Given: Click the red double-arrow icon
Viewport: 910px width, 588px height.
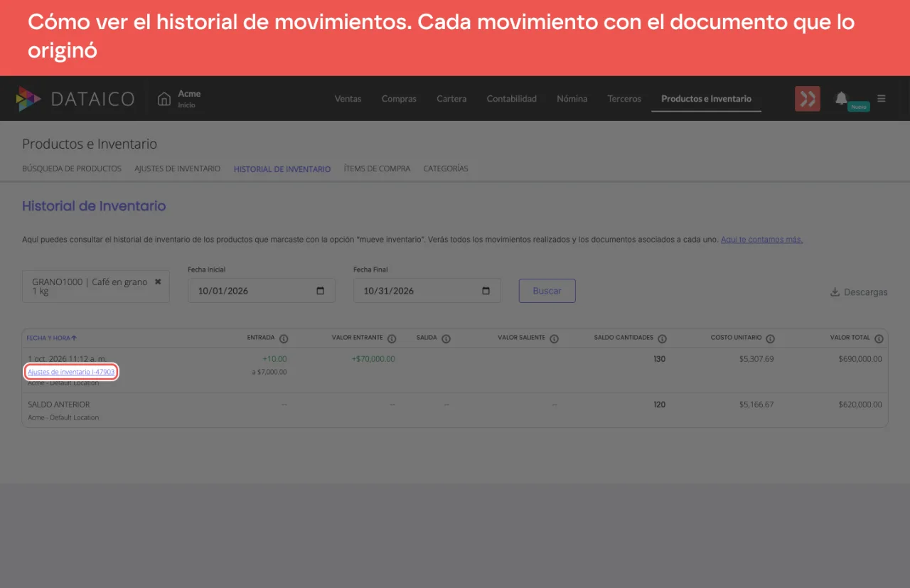Looking at the screenshot, I should (x=808, y=99).
